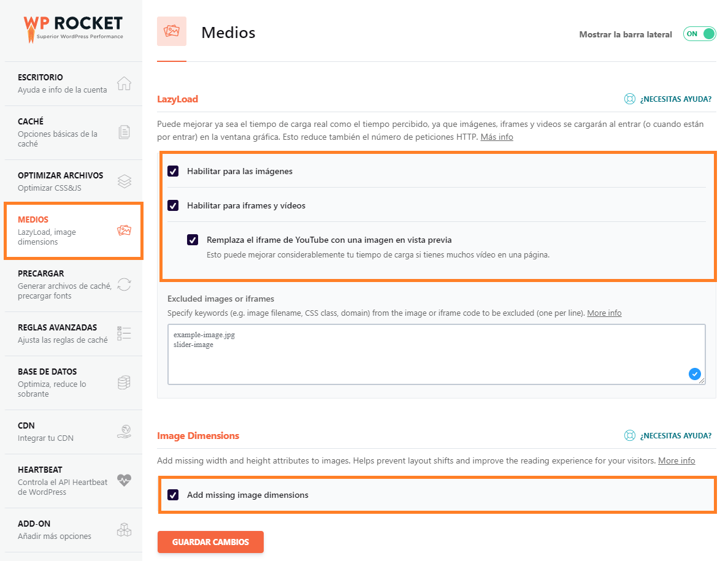This screenshot has width=728, height=561.
Task: Open the WP Rocket logo
Action: pos(73,28)
